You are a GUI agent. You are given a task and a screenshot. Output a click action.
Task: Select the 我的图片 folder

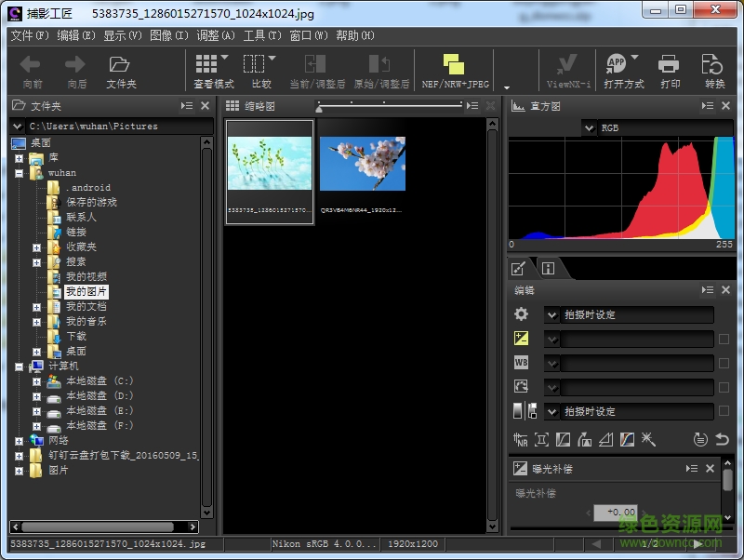86,292
